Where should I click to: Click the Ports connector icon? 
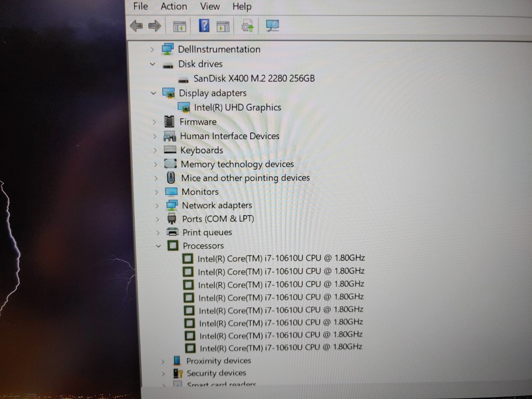172,219
